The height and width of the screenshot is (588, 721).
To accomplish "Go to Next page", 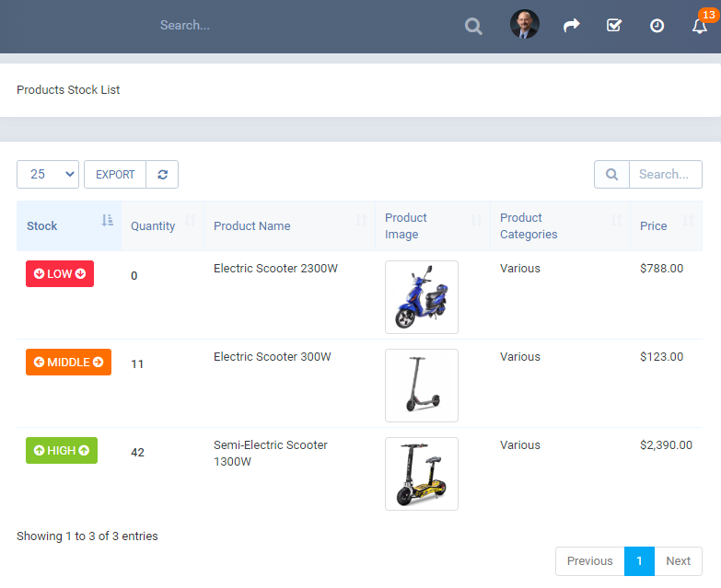I will coord(678,561).
